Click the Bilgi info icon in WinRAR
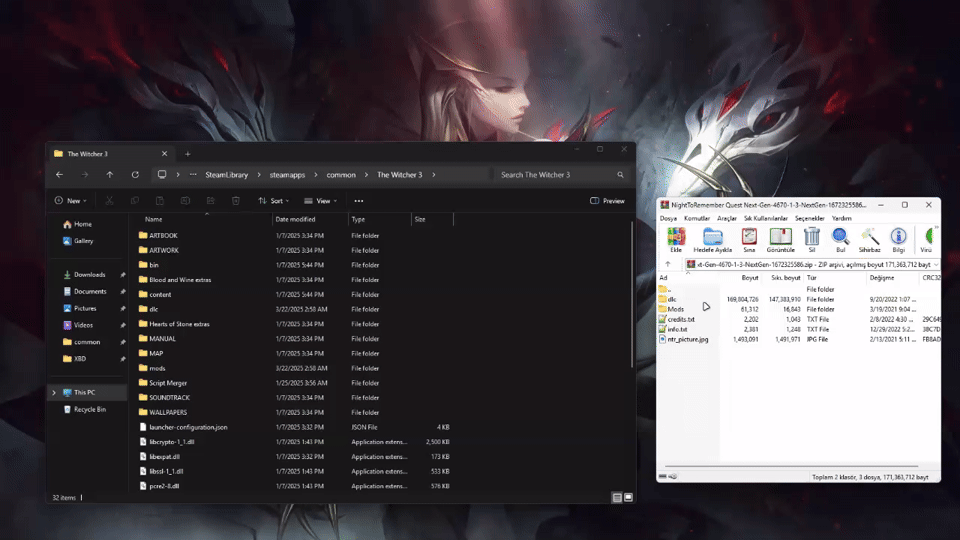The width and height of the screenshot is (960, 540). [x=898, y=239]
